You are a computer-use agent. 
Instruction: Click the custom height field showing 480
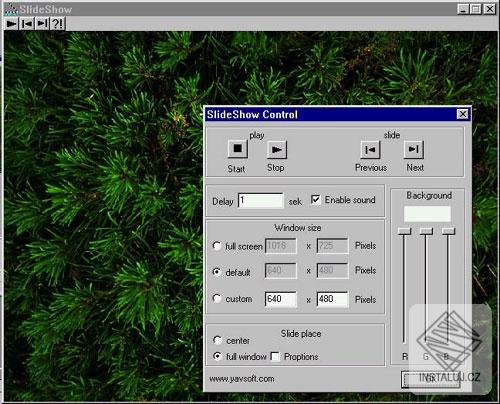(332, 299)
